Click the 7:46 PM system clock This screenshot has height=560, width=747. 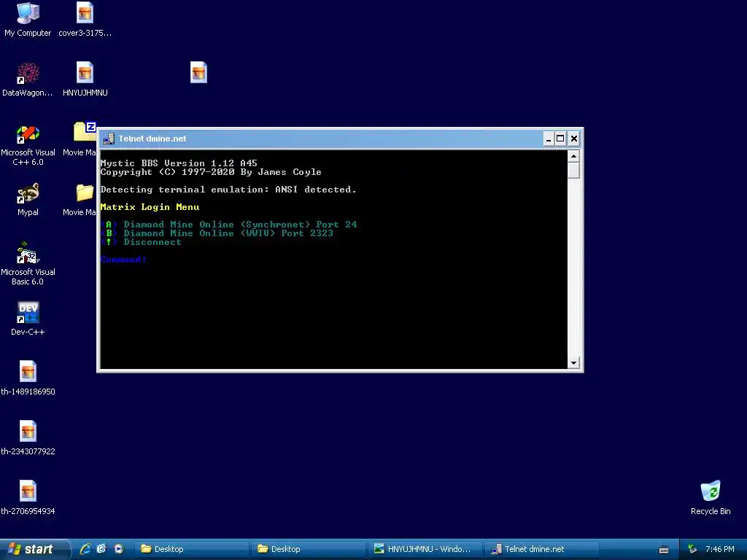coord(720,549)
